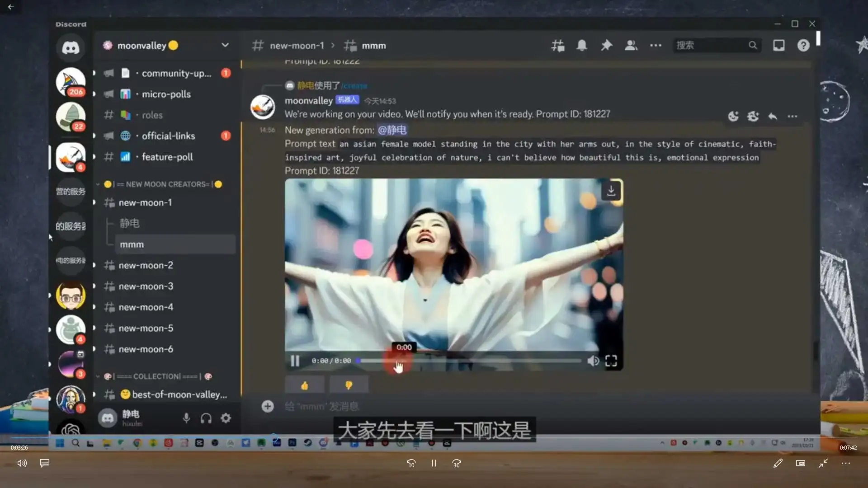Open the inbox icon
Image resolution: width=868 pixels, height=488 pixels.
pos(778,45)
